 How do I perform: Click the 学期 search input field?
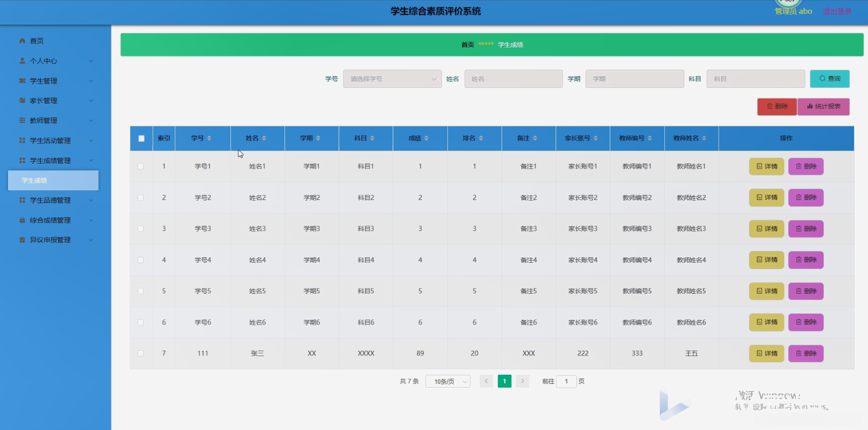[x=634, y=79]
